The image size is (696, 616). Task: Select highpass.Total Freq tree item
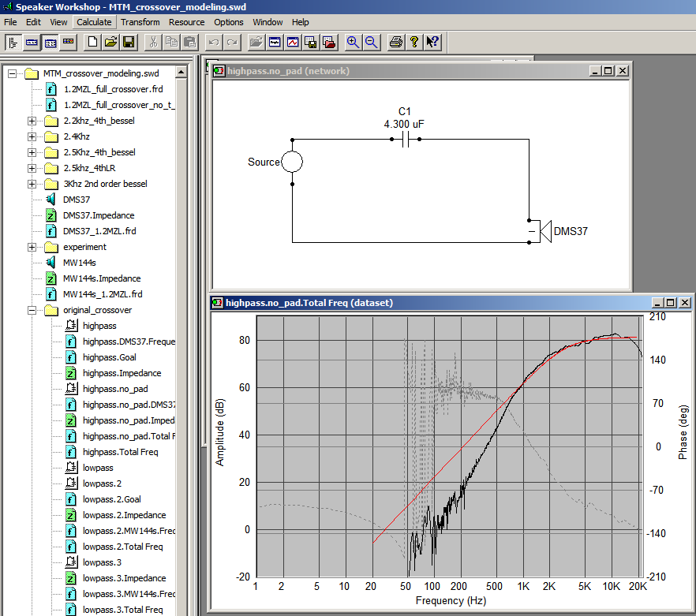point(120,452)
